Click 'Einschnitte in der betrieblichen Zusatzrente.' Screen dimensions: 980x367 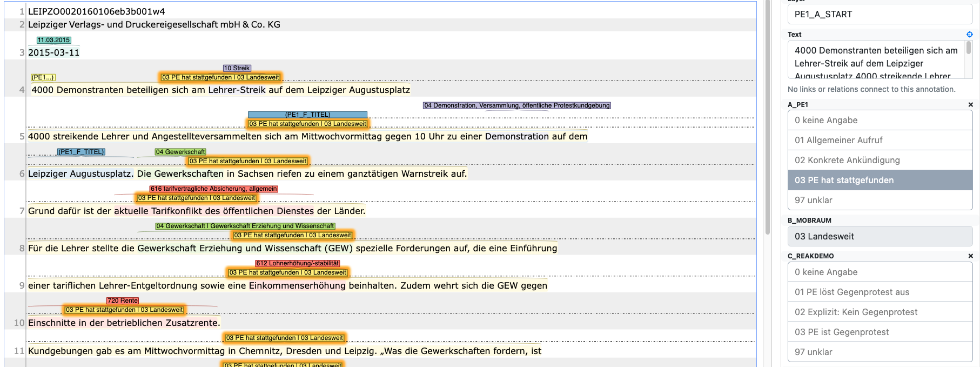[124, 323]
